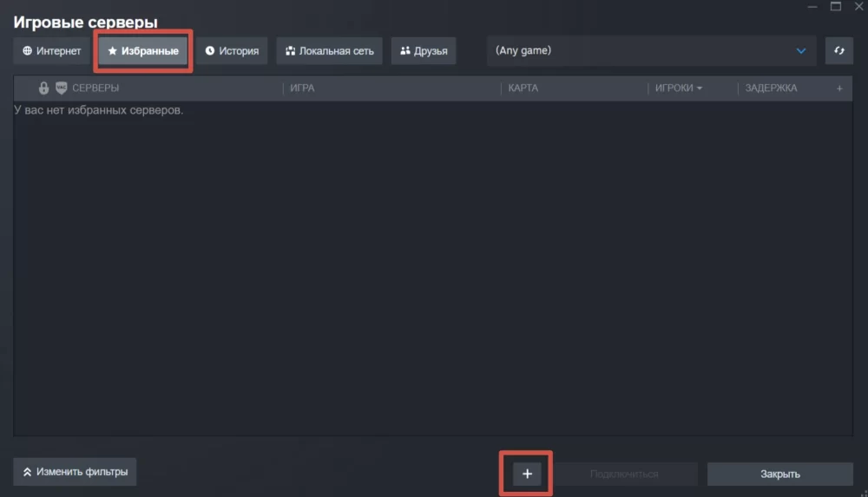Click the Закрыть button

click(780, 474)
